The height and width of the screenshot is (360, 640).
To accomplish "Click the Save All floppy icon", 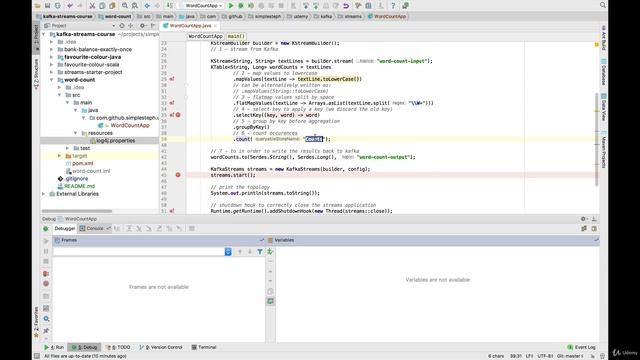I will pyautogui.click(x=47, y=6).
